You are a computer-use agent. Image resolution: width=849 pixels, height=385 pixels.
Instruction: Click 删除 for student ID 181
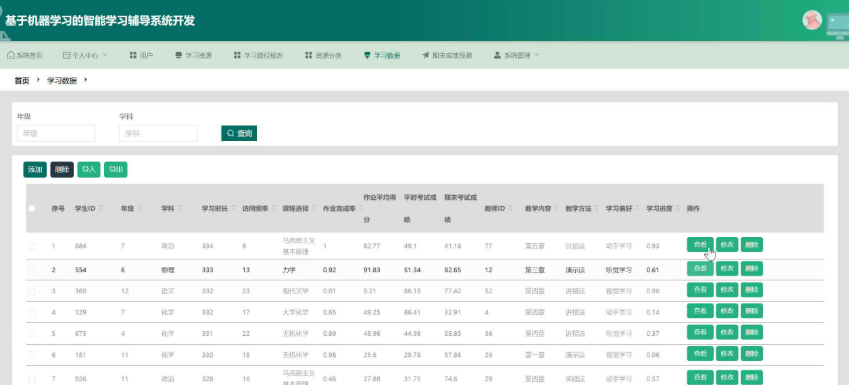[752, 354]
